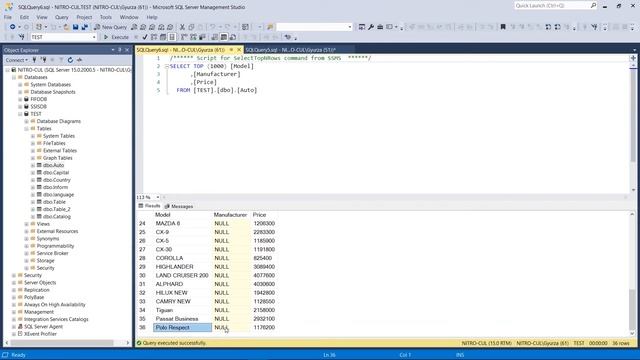
Task: Pin the Object Explorer panel
Action: (x=120, y=50)
